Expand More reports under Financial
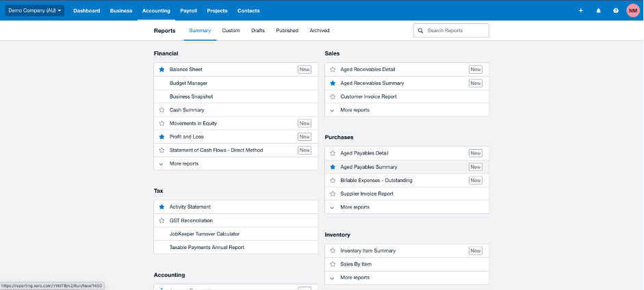 [183, 163]
